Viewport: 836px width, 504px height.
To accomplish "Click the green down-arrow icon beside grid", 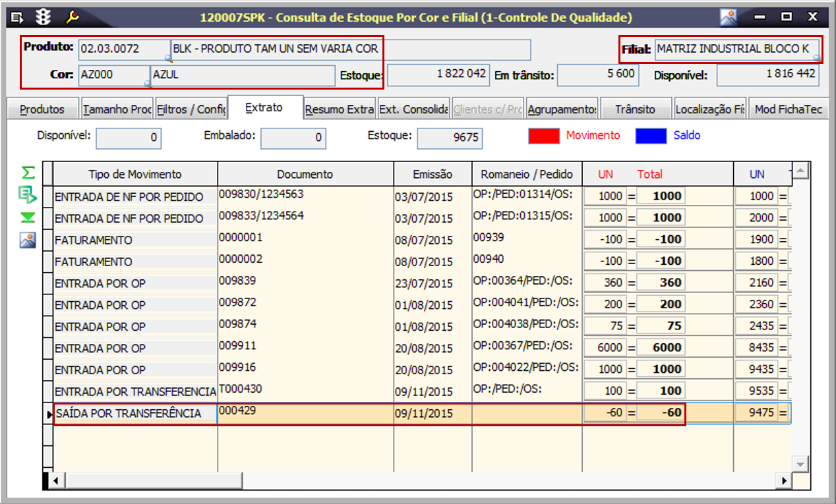I will point(28,218).
